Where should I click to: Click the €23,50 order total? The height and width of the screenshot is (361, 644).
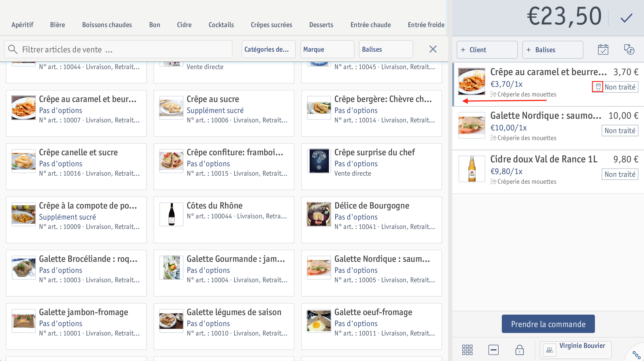tap(564, 17)
